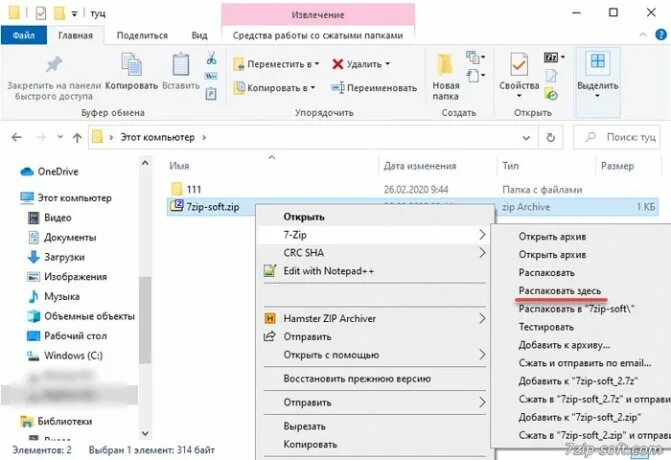The image size is (671, 460).
Task: Click the Paste clipboard icon
Action: tap(181, 65)
